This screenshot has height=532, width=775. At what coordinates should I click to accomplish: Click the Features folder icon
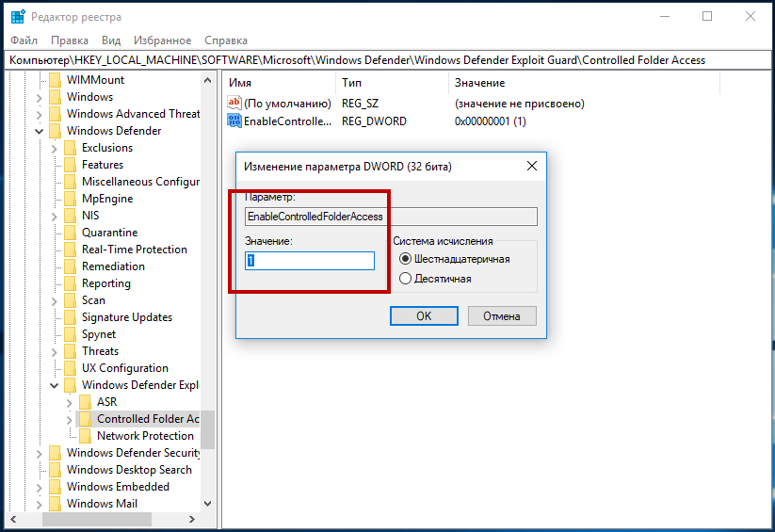point(71,164)
